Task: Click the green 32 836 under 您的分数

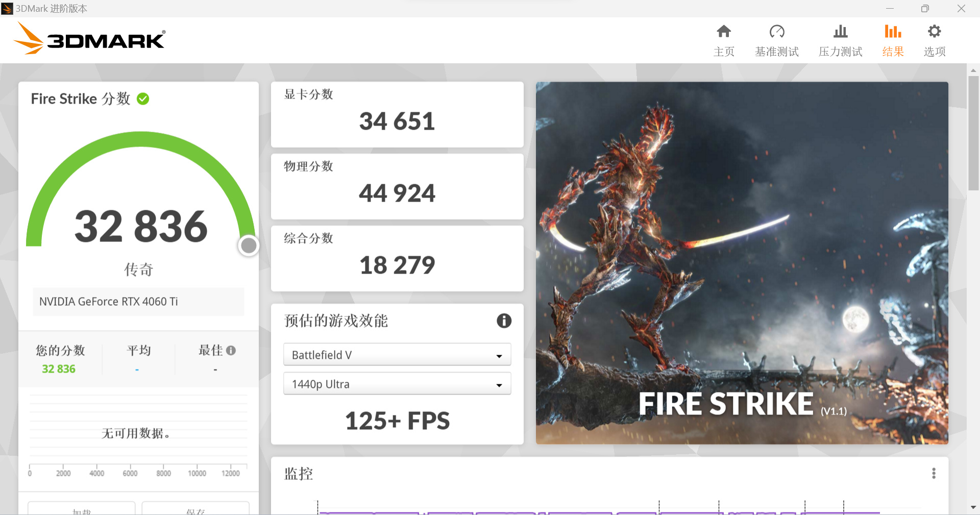Action: (59, 369)
